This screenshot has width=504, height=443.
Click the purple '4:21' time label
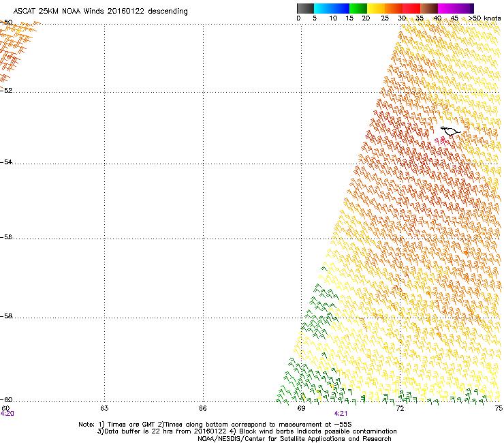[x=341, y=414]
